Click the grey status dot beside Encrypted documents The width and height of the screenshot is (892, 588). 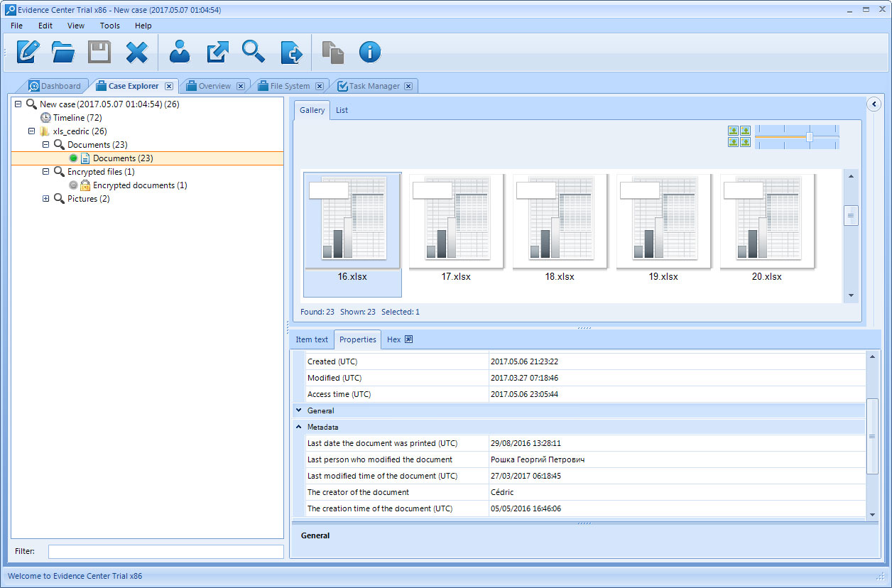(x=73, y=185)
